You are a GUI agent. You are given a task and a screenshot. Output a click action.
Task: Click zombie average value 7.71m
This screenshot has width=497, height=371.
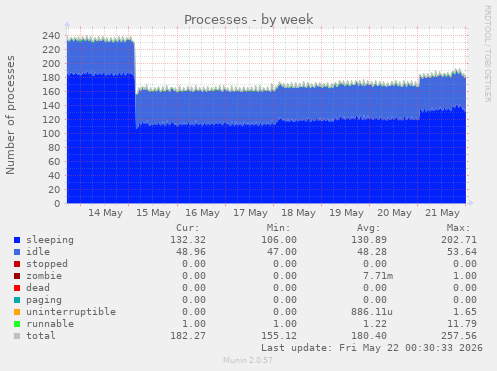pyautogui.click(x=378, y=276)
